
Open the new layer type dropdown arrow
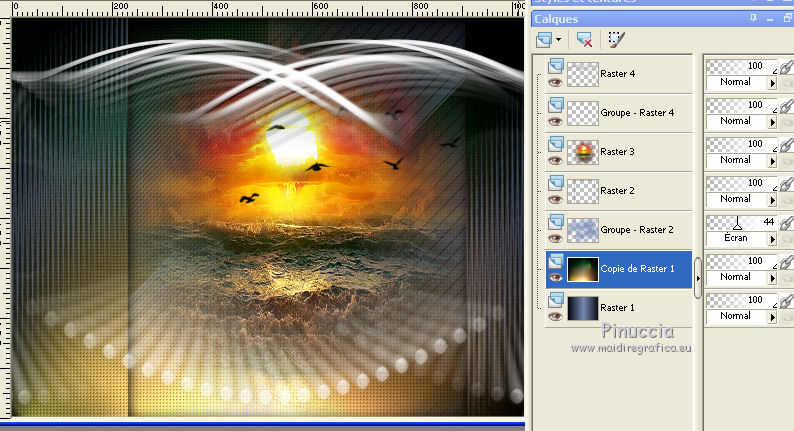click(x=558, y=40)
